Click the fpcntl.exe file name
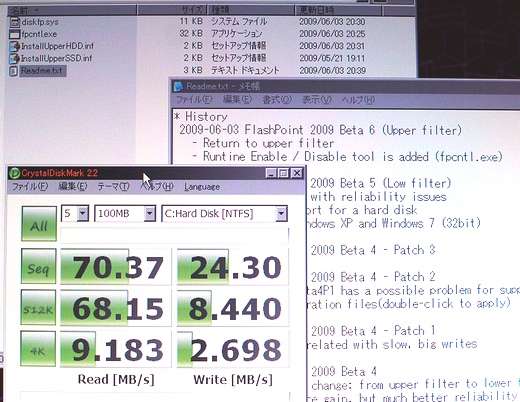 pyautogui.click(x=39, y=34)
